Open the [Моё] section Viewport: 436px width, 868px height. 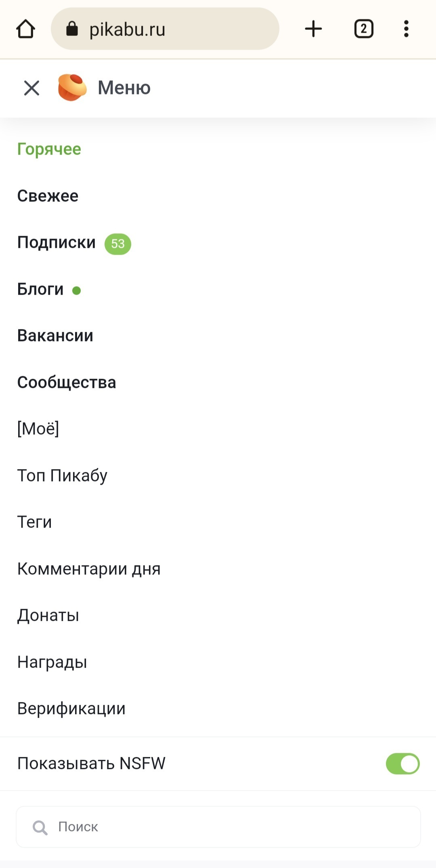[38, 429]
